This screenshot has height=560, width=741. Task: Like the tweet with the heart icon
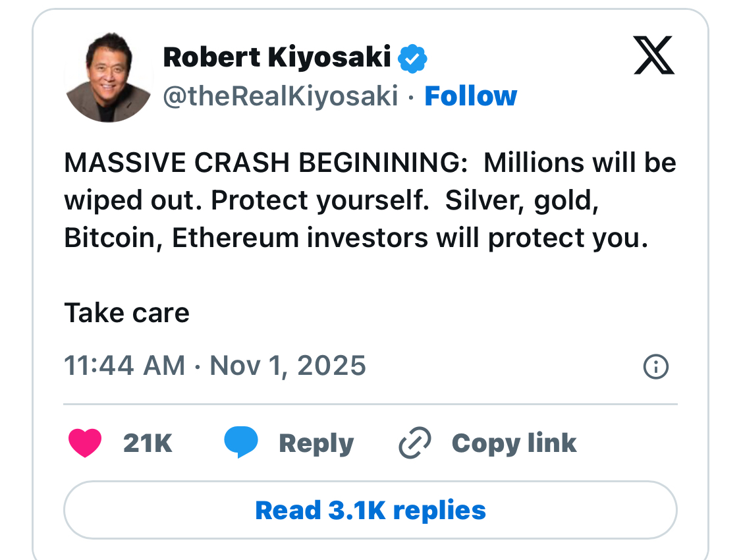85,443
